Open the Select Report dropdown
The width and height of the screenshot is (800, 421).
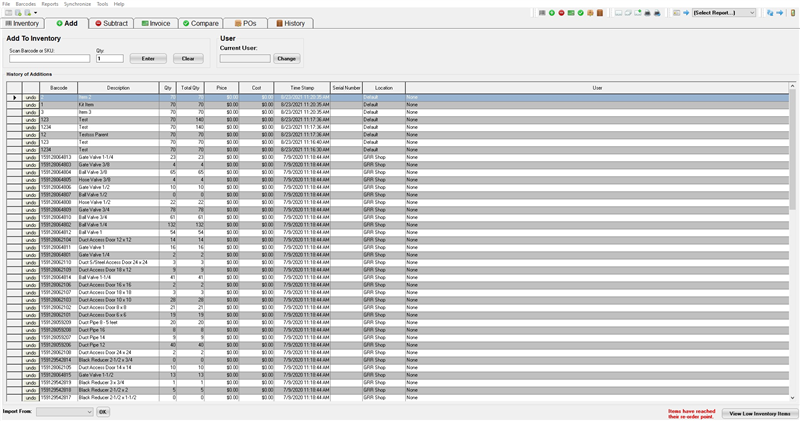pos(724,13)
